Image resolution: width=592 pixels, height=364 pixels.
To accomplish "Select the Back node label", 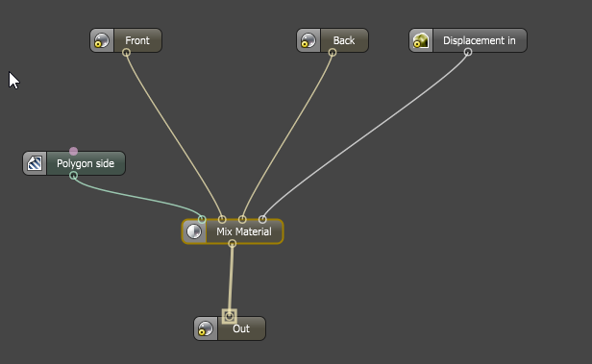I will pos(344,40).
